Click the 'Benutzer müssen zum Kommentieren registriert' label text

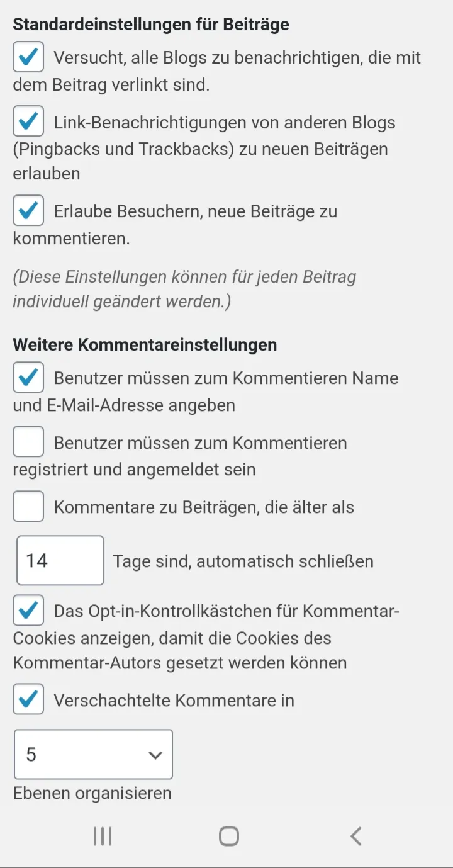[180, 456]
